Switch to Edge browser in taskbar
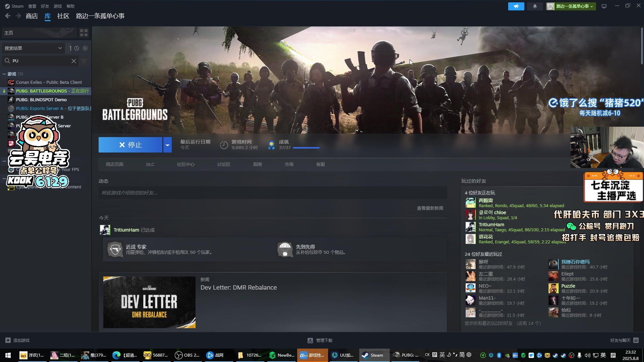 [125, 355]
